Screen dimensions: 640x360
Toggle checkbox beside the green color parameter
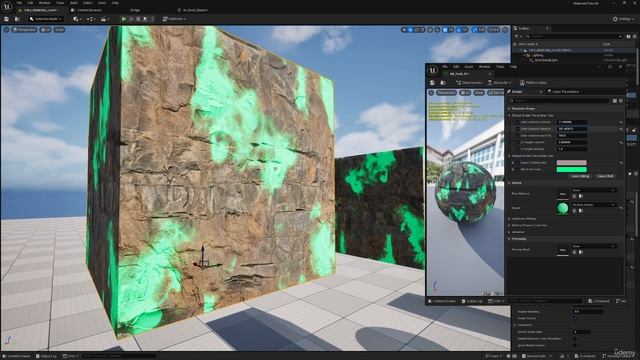517,169
